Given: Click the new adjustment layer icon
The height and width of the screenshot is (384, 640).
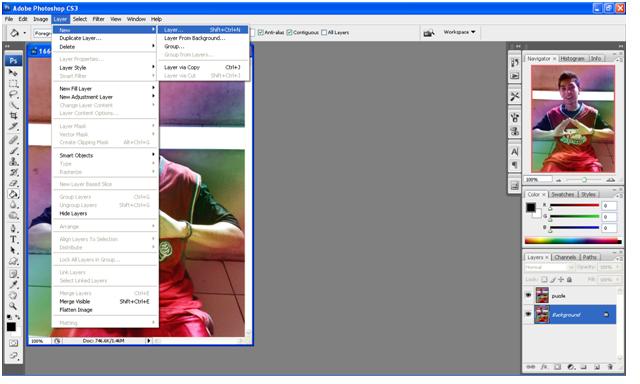Looking at the screenshot, I should (x=571, y=367).
